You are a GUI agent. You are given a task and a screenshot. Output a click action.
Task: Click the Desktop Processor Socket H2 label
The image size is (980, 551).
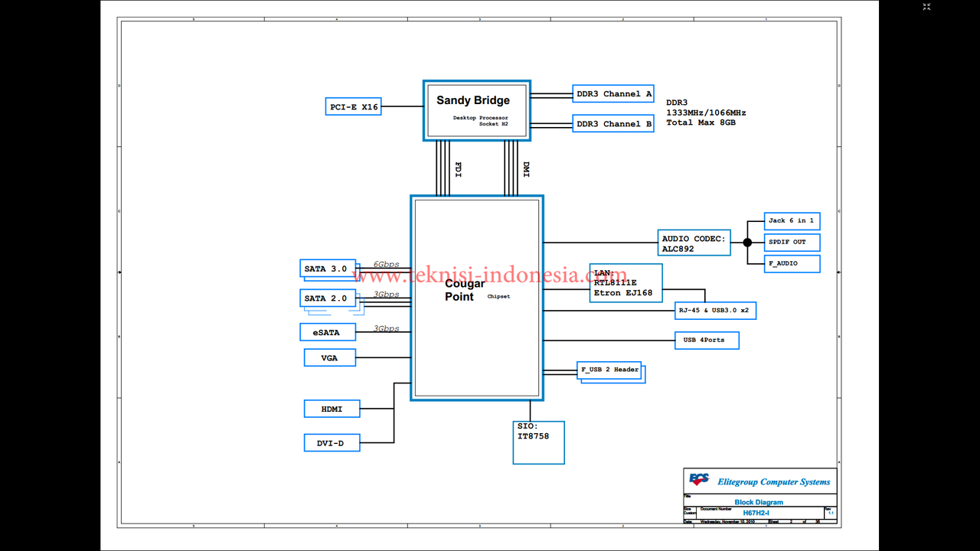[481, 121]
